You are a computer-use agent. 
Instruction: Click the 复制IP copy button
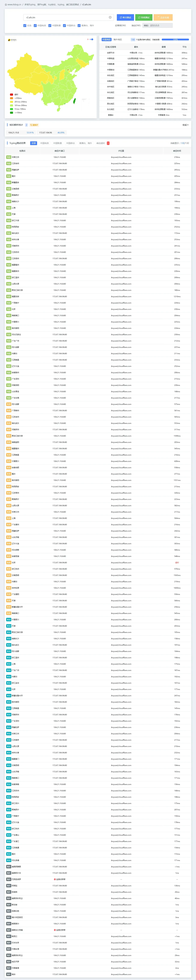pos(34,125)
